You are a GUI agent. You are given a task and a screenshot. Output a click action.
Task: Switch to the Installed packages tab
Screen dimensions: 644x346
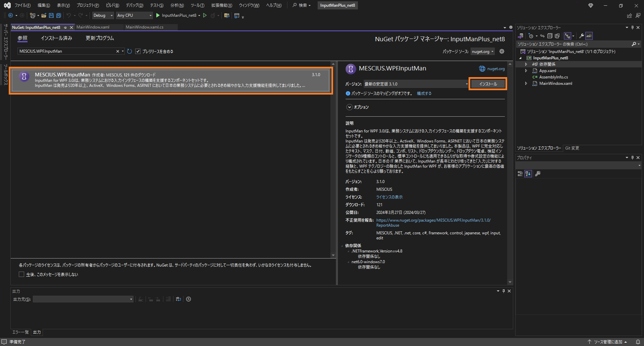56,38
